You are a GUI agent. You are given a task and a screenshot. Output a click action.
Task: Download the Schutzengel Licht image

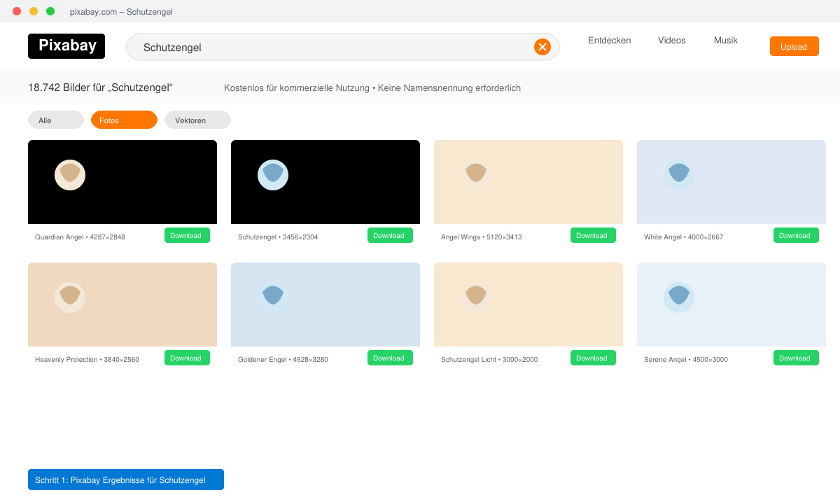tap(593, 358)
